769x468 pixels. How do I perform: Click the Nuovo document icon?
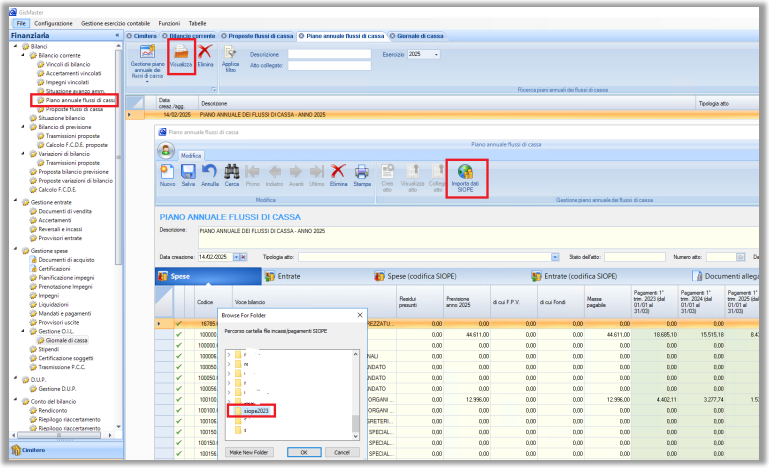(x=167, y=178)
